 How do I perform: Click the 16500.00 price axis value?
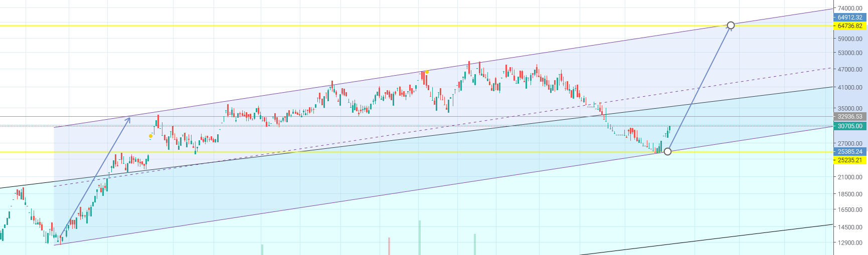tap(850, 210)
